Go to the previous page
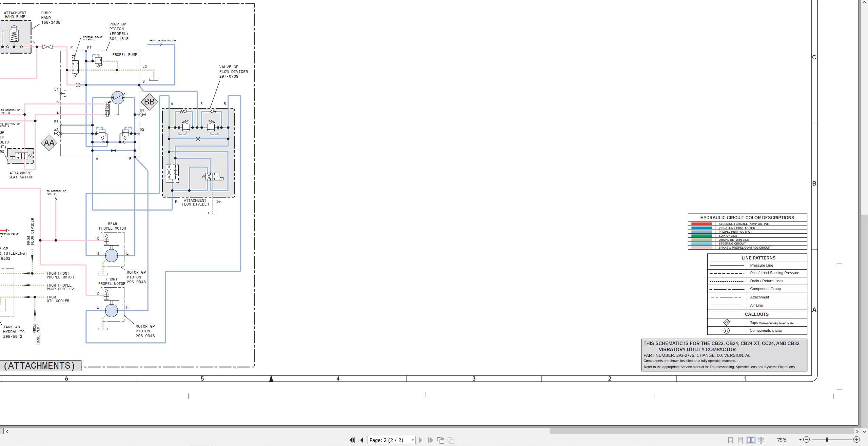Image resolution: width=868 pixels, height=446 pixels. click(x=362, y=440)
